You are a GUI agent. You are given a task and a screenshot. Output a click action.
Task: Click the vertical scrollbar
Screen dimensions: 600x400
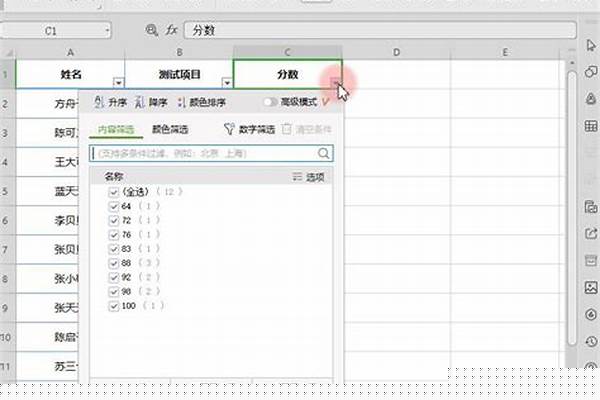(572, 209)
